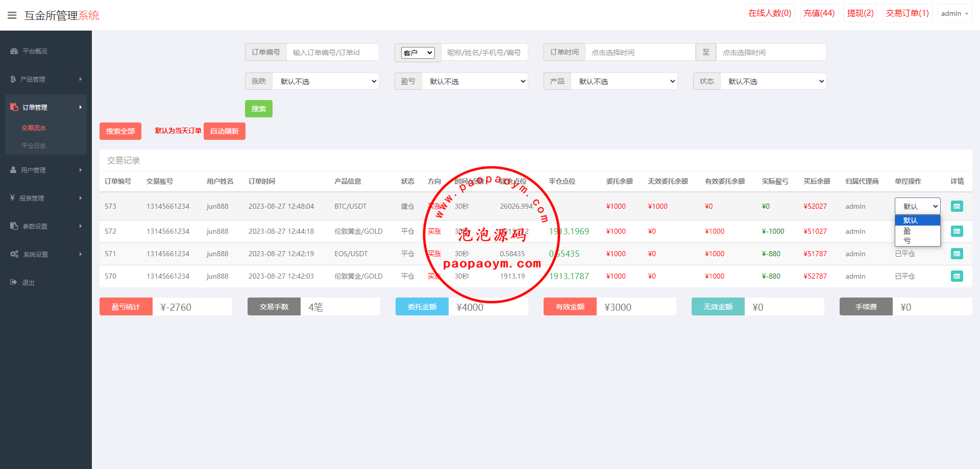The width and height of the screenshot is (980, 469).
Task: Click the system settings gears icon
Action: click(14, 254)
